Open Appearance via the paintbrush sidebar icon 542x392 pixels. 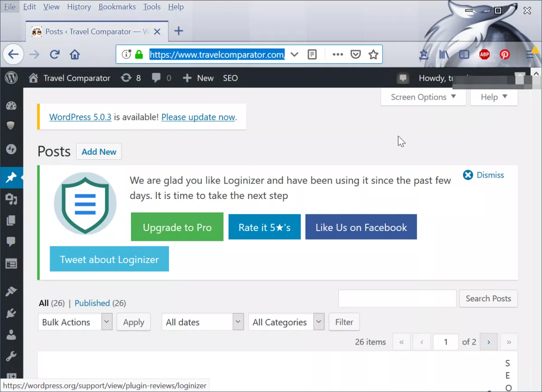[11, 292]
